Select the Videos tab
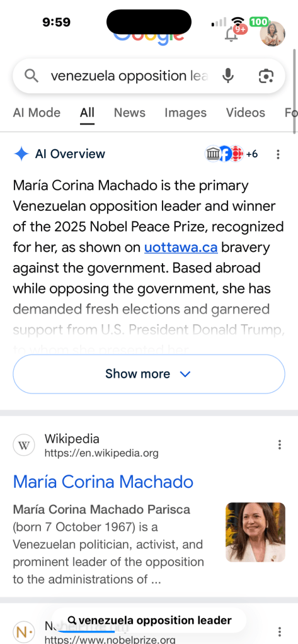The height and width of the screenshot is (644, 298). (x=245, y=113)
